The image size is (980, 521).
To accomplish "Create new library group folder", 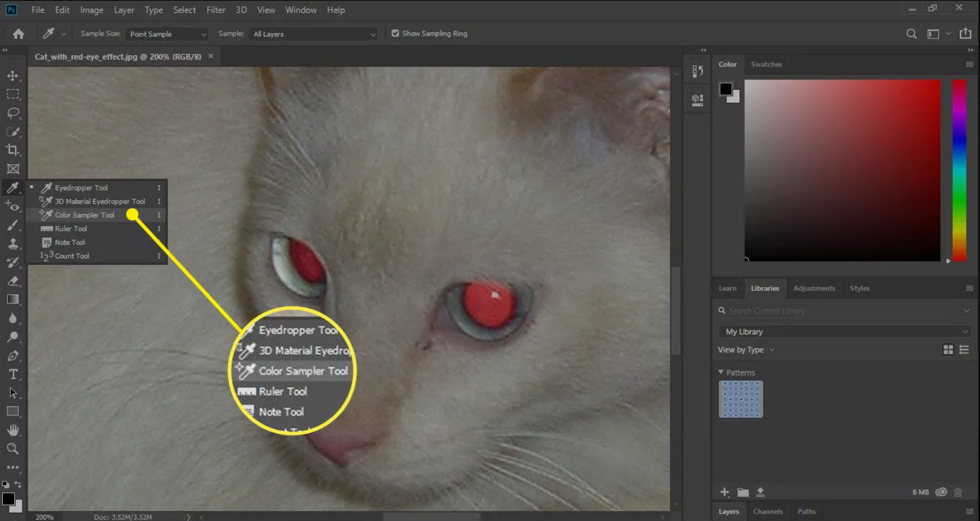I will tap(743, 492).
